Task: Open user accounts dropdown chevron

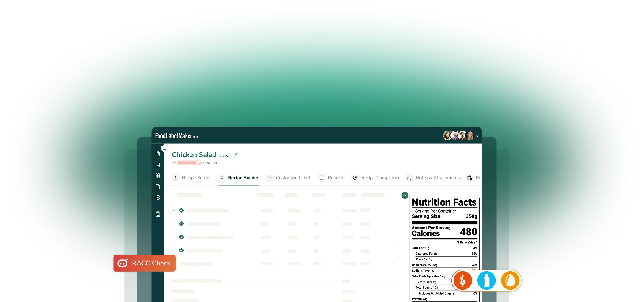Action: [478, 136]
